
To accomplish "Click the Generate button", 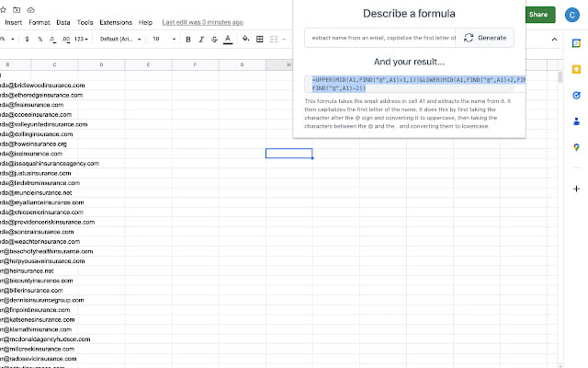I will point(484,38).
